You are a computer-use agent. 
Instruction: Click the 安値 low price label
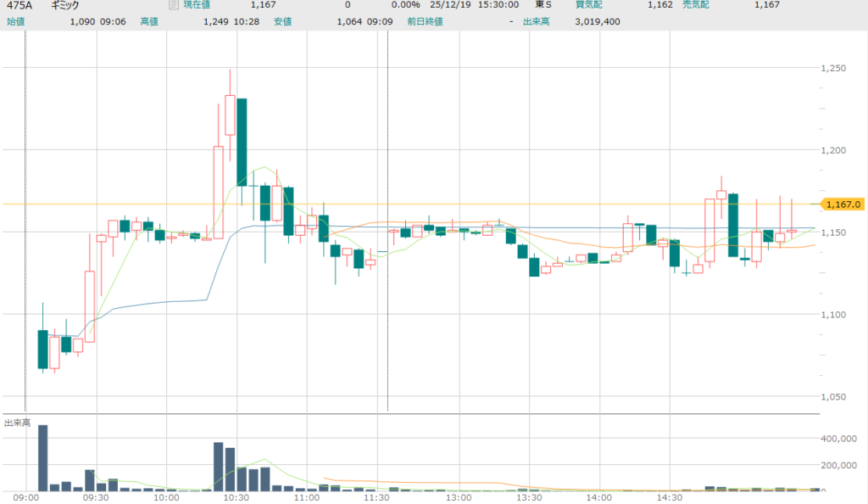[282, 20]
